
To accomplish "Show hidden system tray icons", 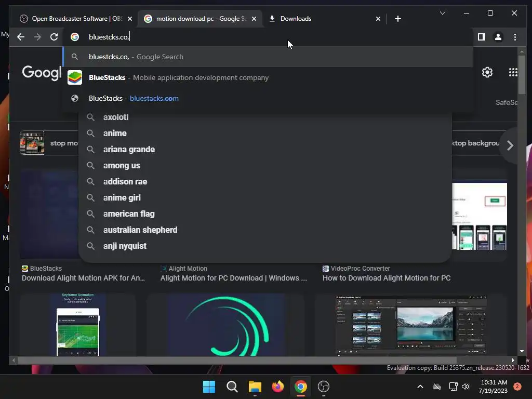I will tap(420, 387).
